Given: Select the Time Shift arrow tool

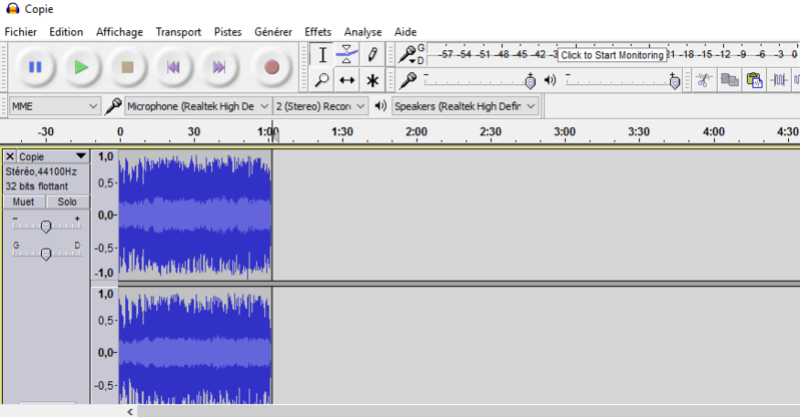Looking at the screenshot, I should point(347,80).
